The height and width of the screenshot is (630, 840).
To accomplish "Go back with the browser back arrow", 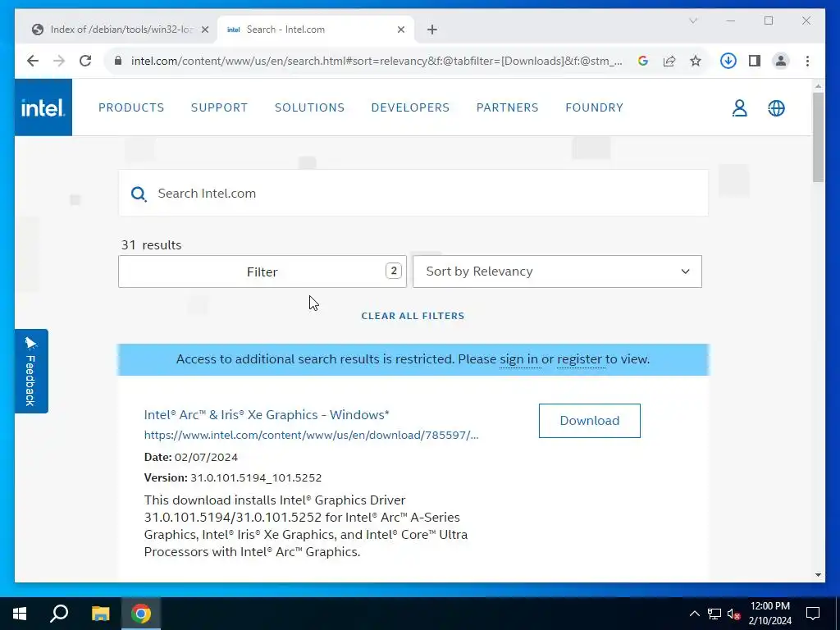I will click(33, 61).
